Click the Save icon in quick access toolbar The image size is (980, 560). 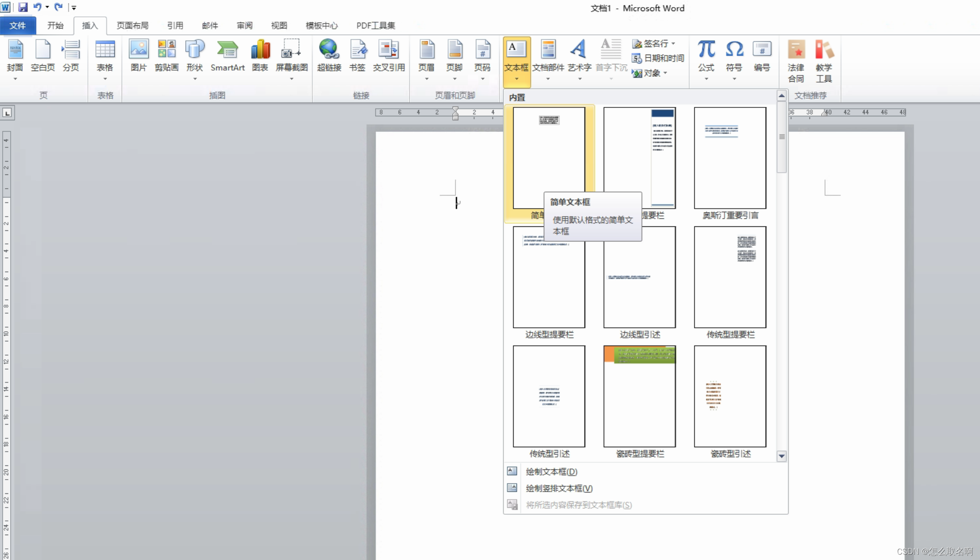coord(23,7)
